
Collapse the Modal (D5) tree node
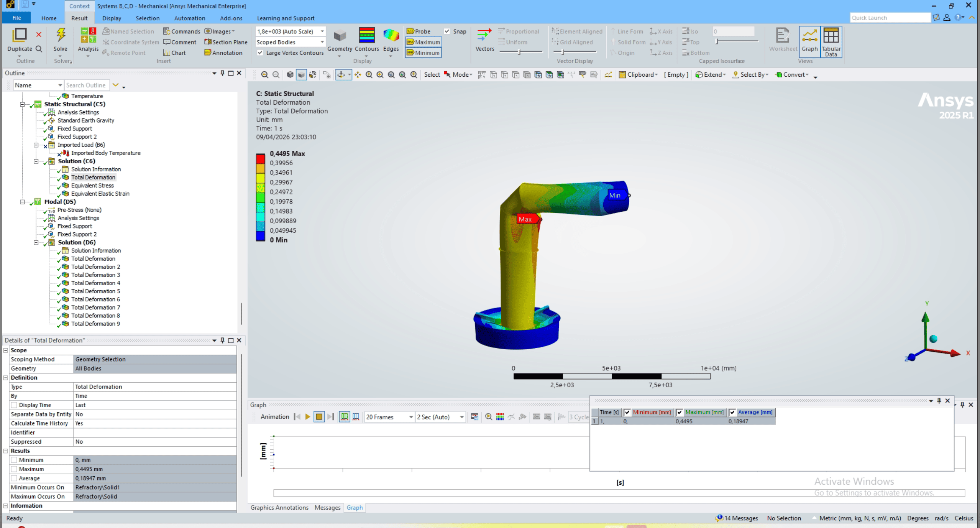(22, 202)
